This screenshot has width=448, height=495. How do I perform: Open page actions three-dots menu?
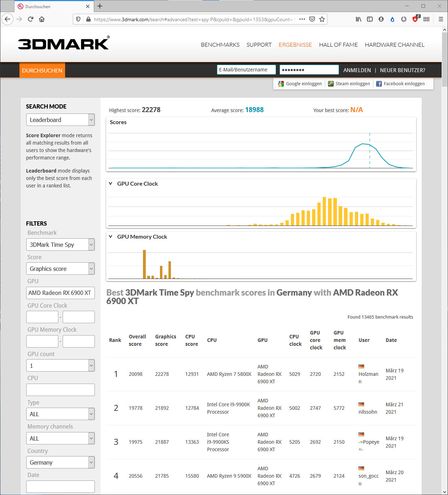click(302, 19)
